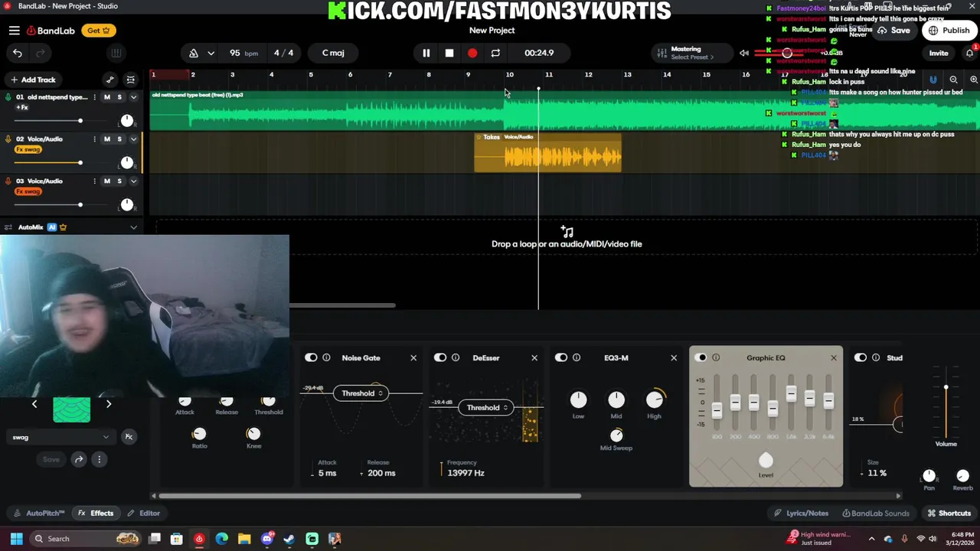Screen dimensions: 980x551
Task: Click the Fx swag chip on track 02
Action: tap(28, 149)
